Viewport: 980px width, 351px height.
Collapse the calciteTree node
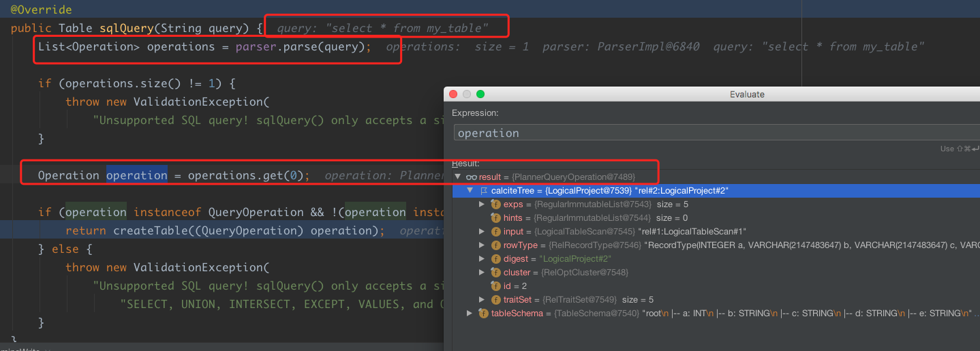click(x=470, y=191)
